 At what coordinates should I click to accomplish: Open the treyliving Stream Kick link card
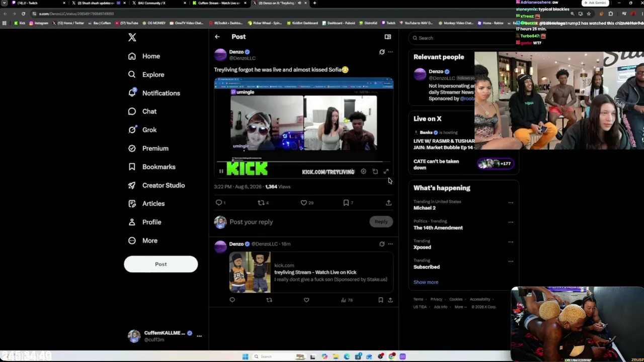tap(311, 273)
